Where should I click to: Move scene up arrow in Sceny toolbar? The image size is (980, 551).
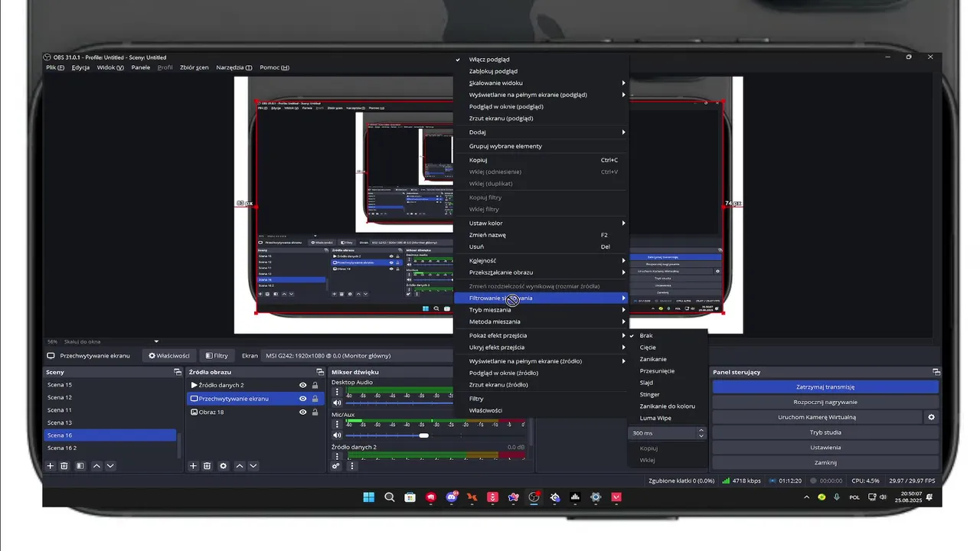96,465
